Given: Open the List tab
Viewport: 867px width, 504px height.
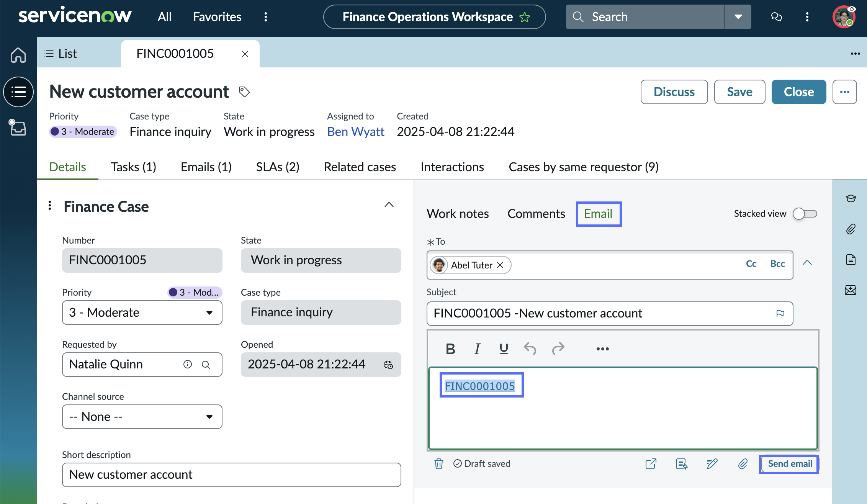Looking at the screenshot, I should pos(61,54).
